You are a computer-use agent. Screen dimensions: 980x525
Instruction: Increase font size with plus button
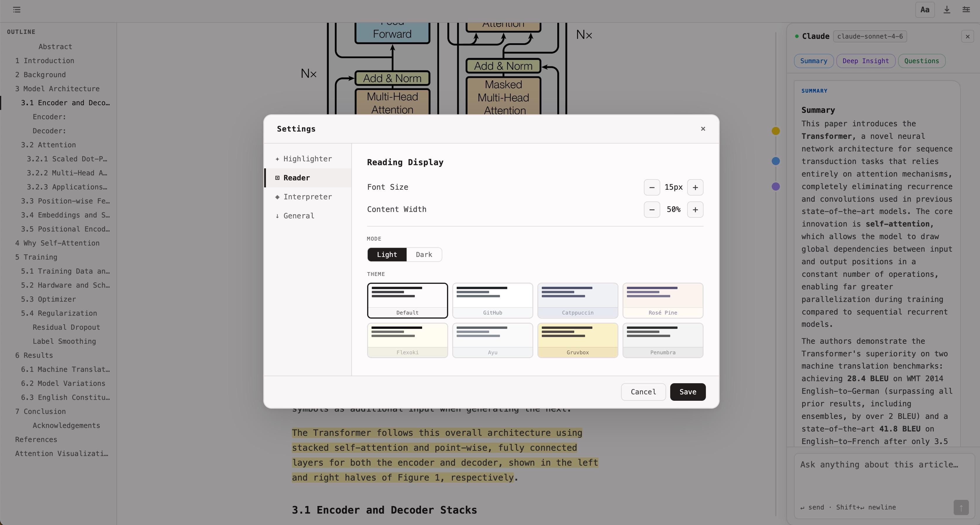695,187
